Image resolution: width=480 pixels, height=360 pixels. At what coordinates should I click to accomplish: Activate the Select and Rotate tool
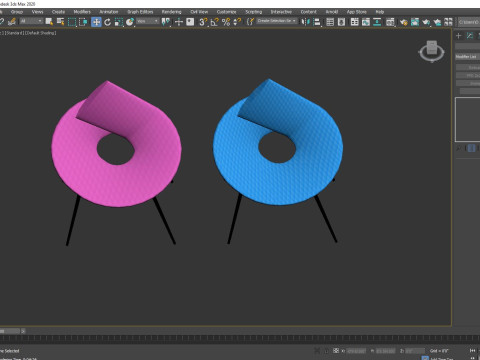(107, 22)
